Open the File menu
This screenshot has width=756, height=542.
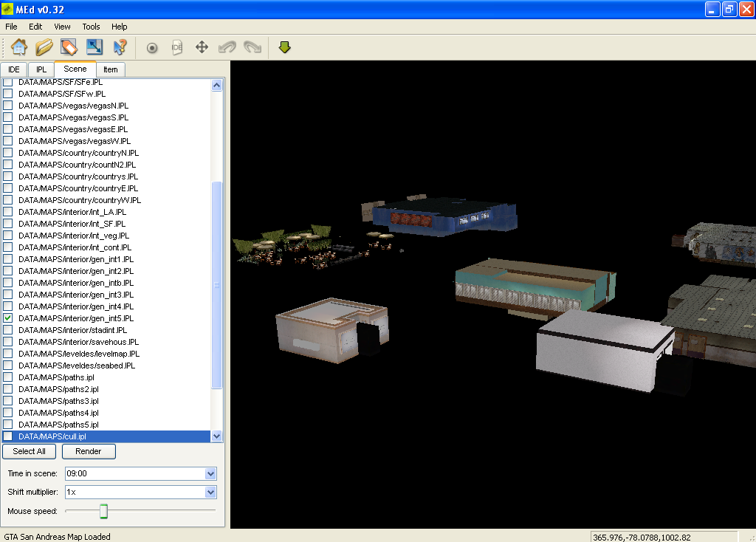(11, 27)
